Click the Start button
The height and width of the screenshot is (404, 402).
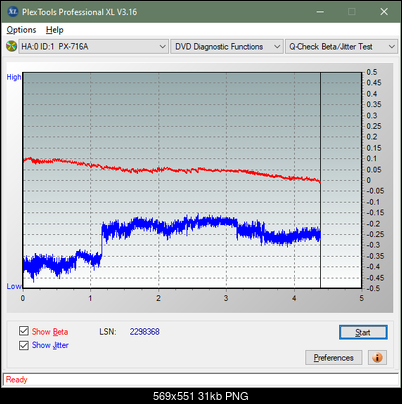pos(363,332)
